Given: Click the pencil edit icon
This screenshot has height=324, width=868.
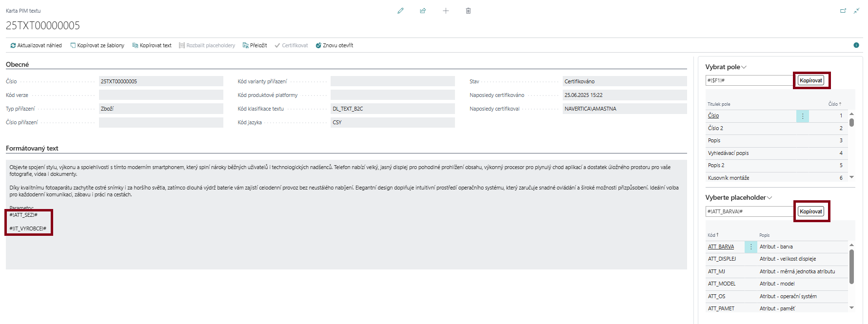Looking at the screenshot, I should click(x=400, y=11).
